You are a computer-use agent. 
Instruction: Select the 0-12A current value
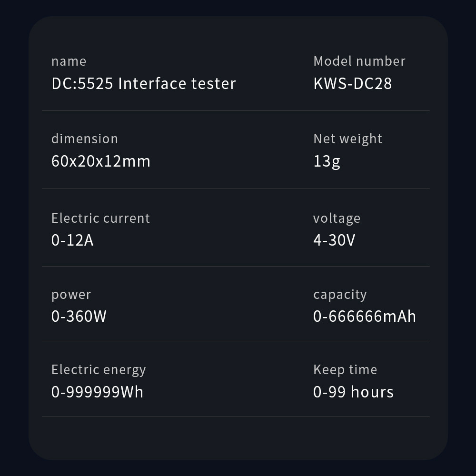pos(72,240)
